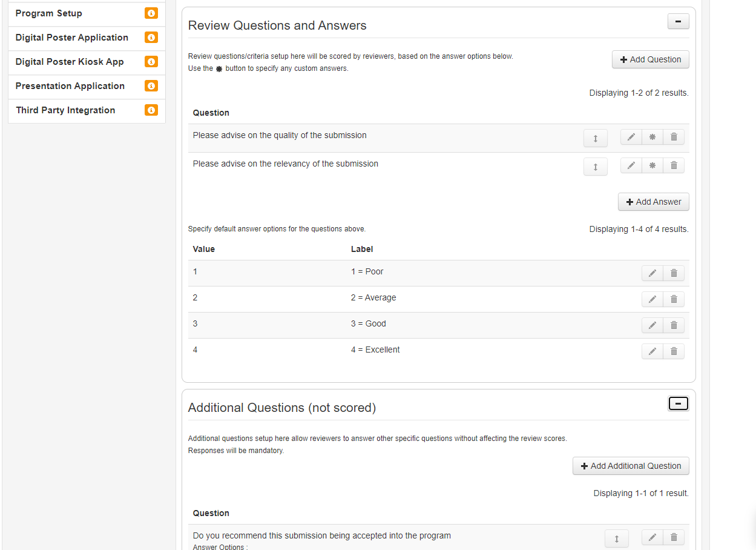The height and width of the screenshot is (550, 756).
Task: Edit the '3 = Good' answer
Action: click(652, 325)
